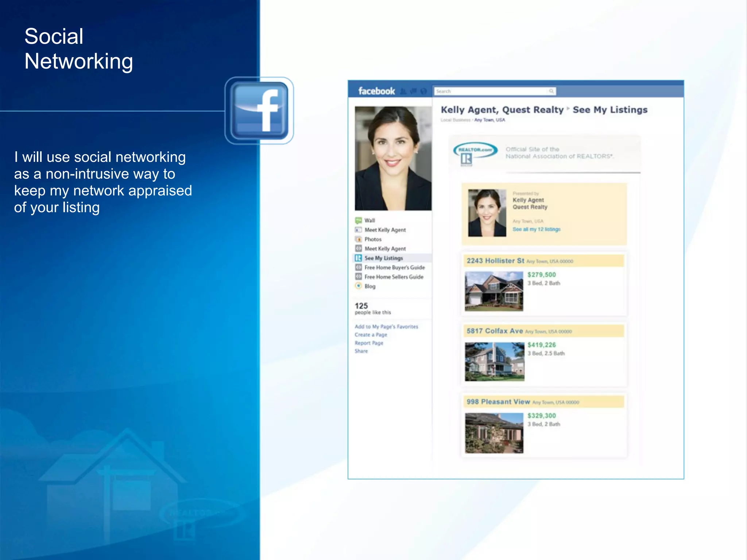Click Add to My Page's Favorites link
Screen dimensions: 747x560
(386, 327)
